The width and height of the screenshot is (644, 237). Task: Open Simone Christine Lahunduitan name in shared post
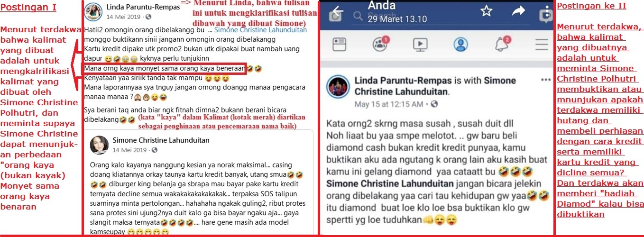click(x=161, y=140)
